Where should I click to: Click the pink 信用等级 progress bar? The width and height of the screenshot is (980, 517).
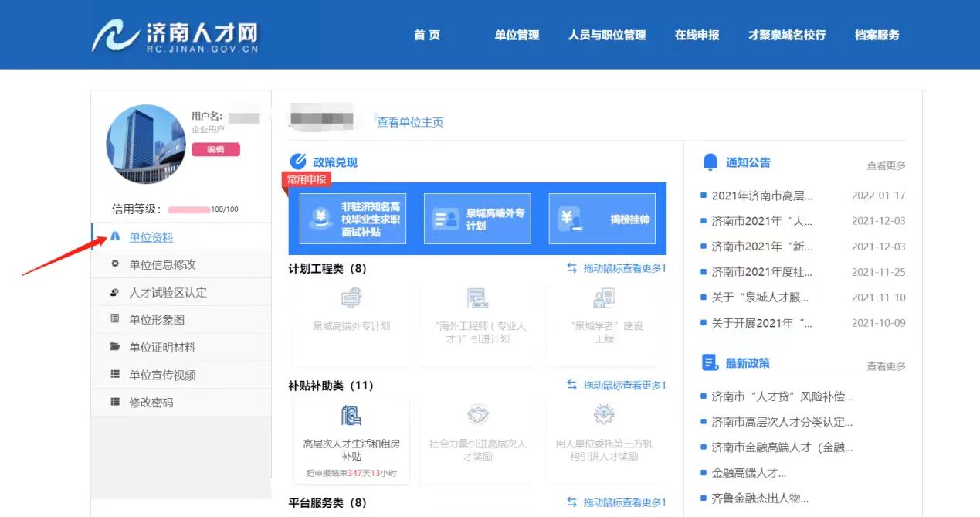[189, 209]
